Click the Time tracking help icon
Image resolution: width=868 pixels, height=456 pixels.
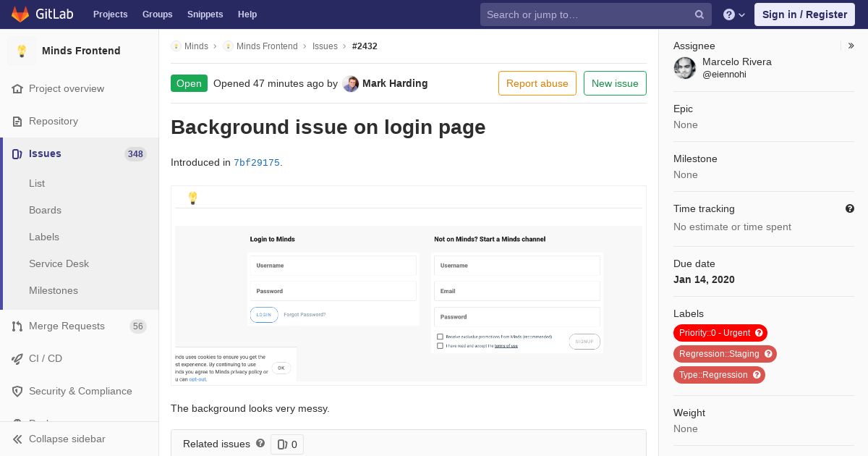tap(850, 208)
